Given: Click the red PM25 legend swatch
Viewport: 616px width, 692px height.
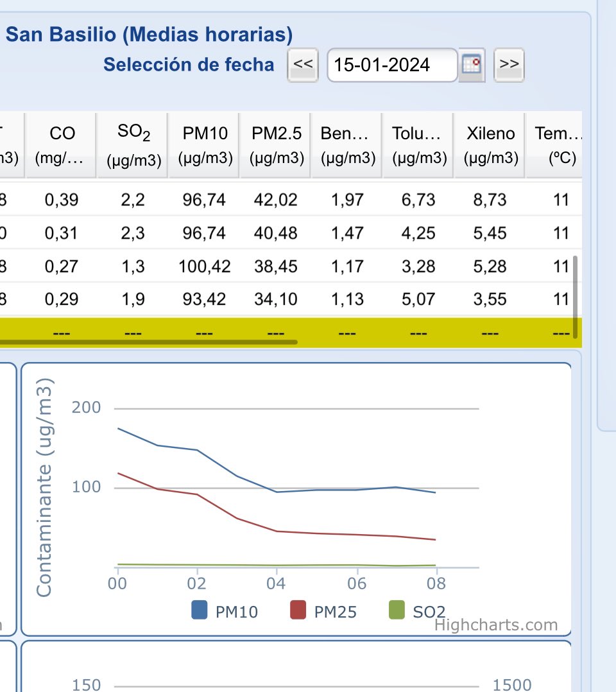Looking at the screenshot, I should pos(298,610).
